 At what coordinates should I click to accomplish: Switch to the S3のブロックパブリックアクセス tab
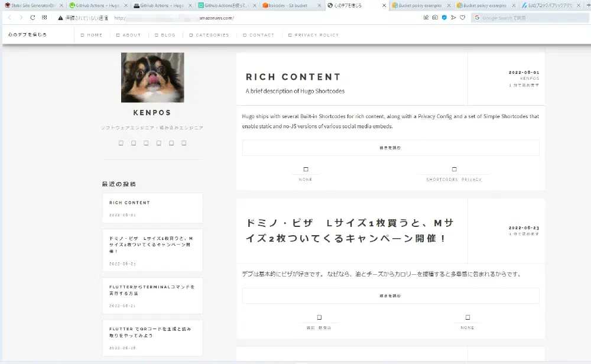pyautogui.click(x=550, y=5)
